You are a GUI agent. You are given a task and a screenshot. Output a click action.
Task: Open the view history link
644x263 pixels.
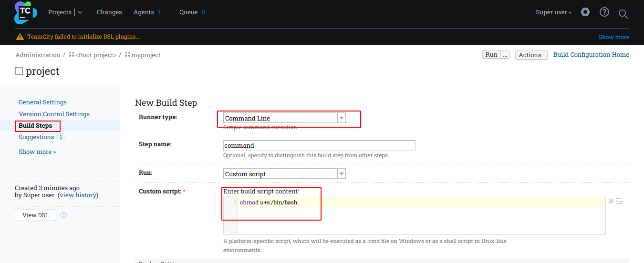tap(78, 195)
